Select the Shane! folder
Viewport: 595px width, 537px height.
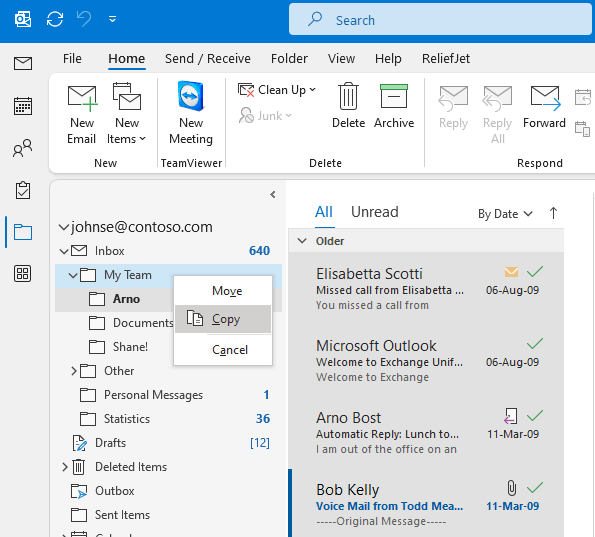[x=118, y=347]
